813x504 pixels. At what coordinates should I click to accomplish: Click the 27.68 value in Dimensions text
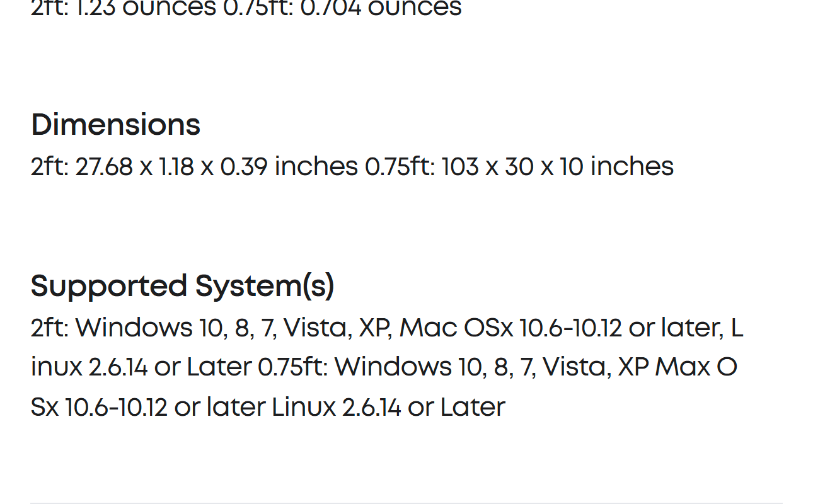click(104, 167)
